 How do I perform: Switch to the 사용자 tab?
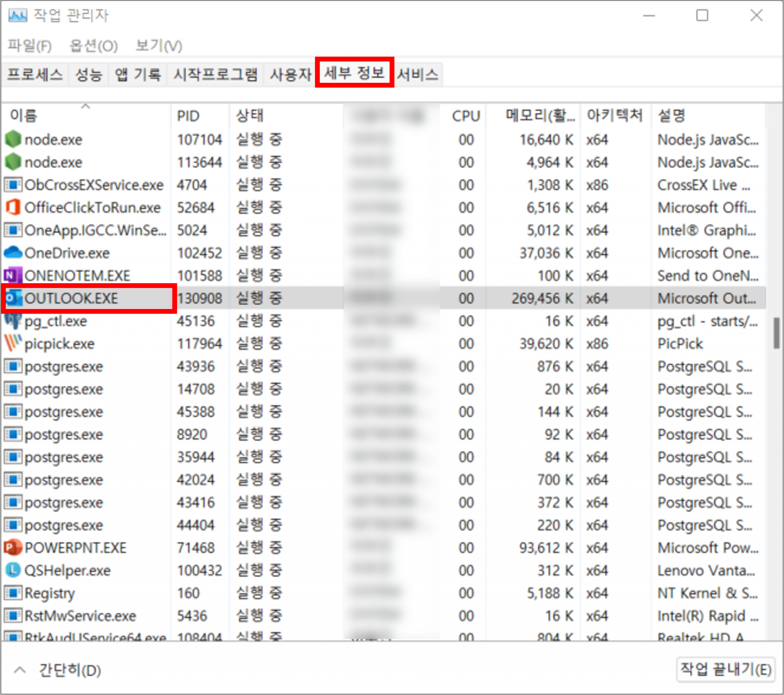point(290,74)
